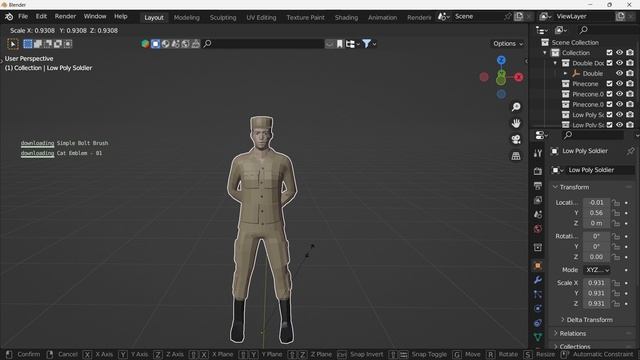Open the Render menu

(65, 17)
